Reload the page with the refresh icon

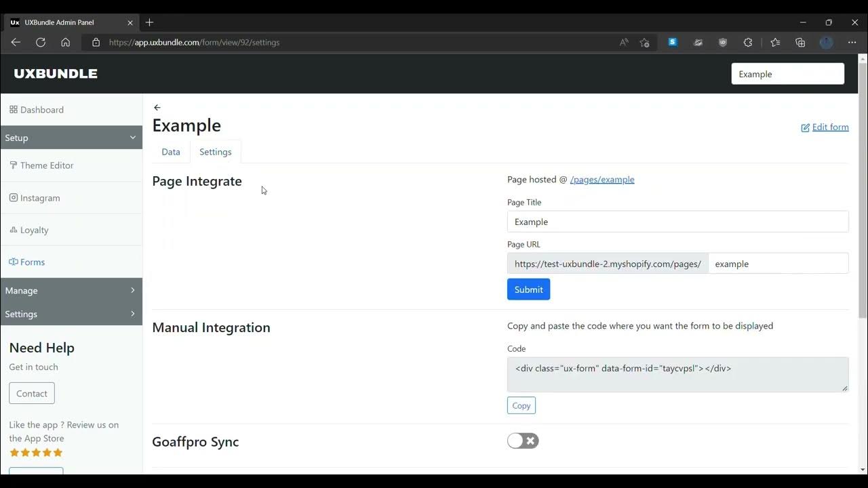point(41,42)
